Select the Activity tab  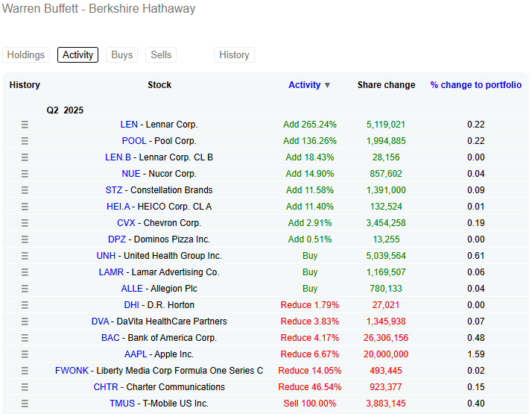77,54
